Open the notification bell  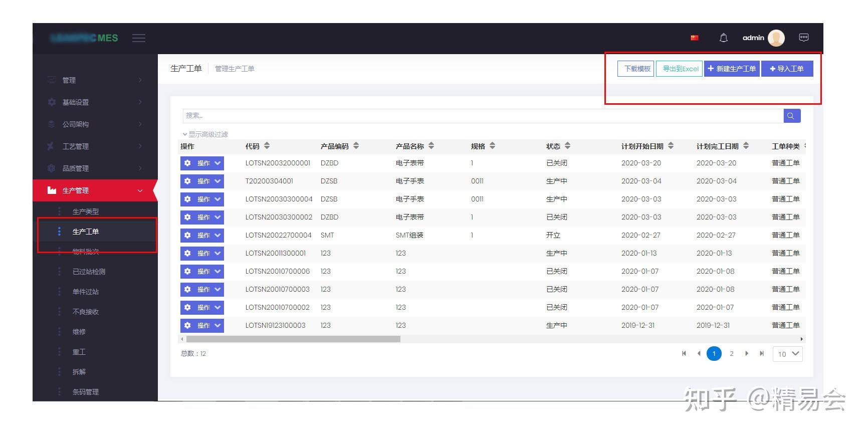coord(723,38)
